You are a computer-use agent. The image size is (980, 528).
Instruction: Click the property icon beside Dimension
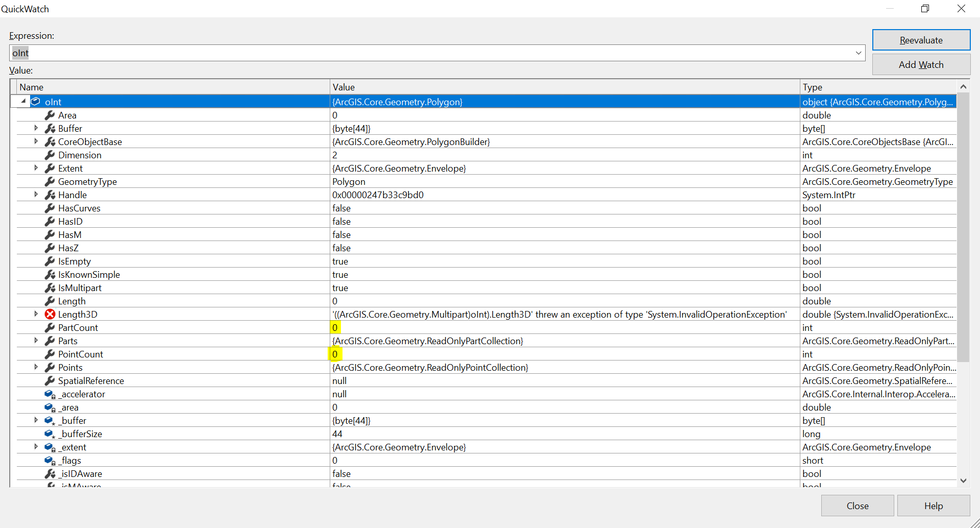click(50, 155)
